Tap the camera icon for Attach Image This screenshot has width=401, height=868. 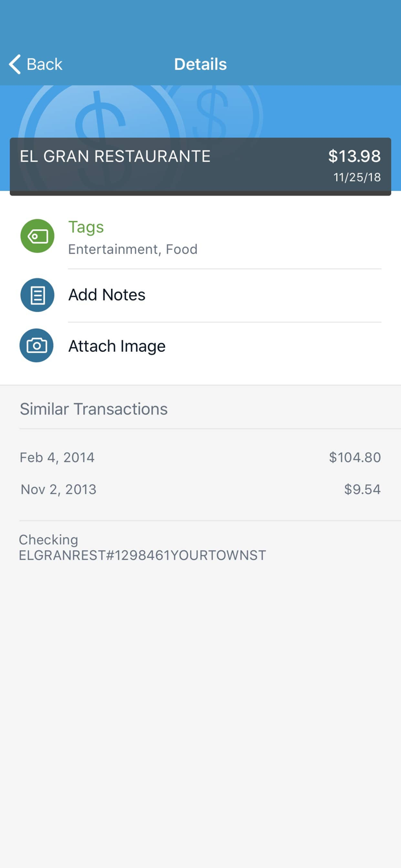tap(36, 346)
